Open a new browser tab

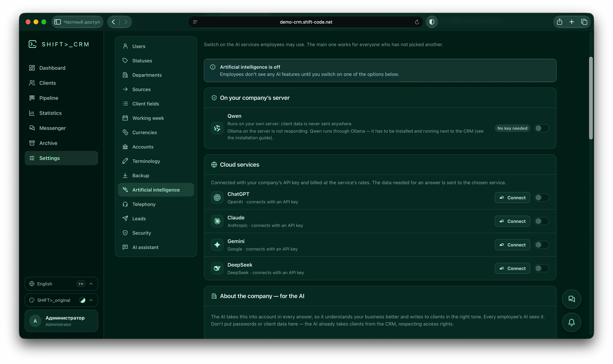coord(571,22)
